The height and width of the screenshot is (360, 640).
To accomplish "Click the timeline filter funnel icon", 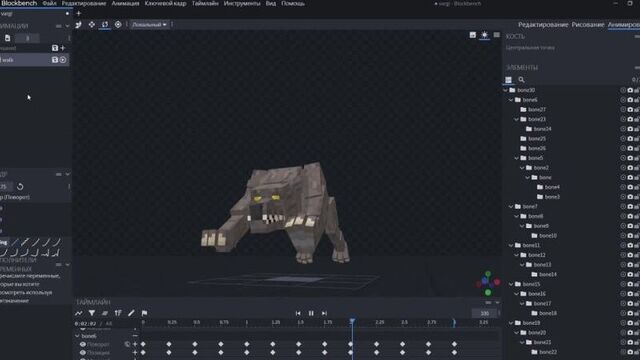I will pyautogui.click(x=92, y=313).
